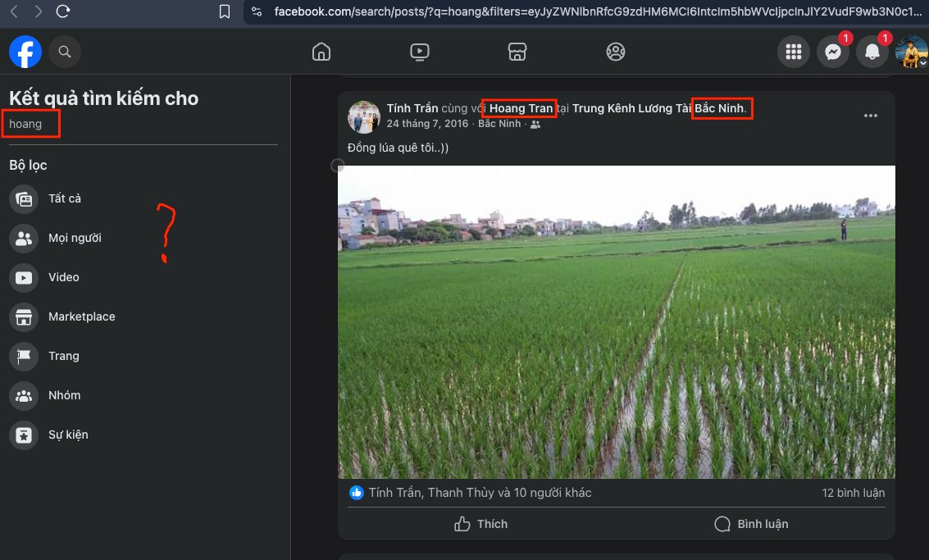The image size is (929, 560).
Task: Open site settings icon in address bar
Action: click(257, 11)
